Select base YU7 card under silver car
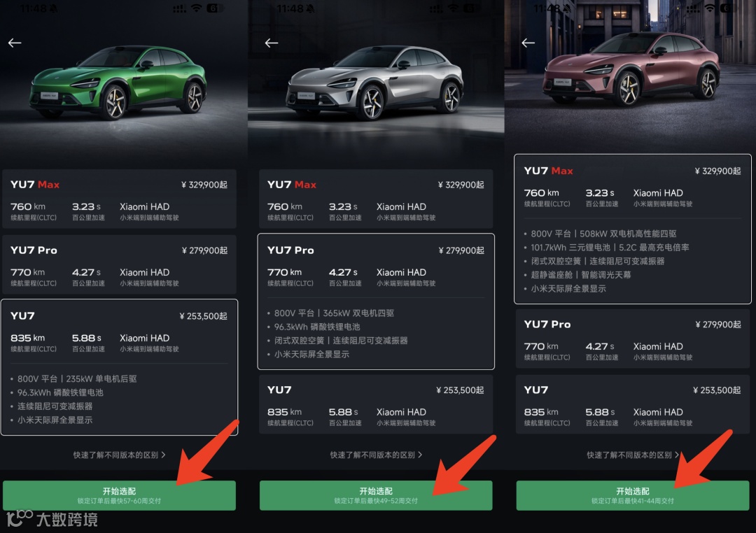Viewport: 756px width, 533px height. (376, 404)
